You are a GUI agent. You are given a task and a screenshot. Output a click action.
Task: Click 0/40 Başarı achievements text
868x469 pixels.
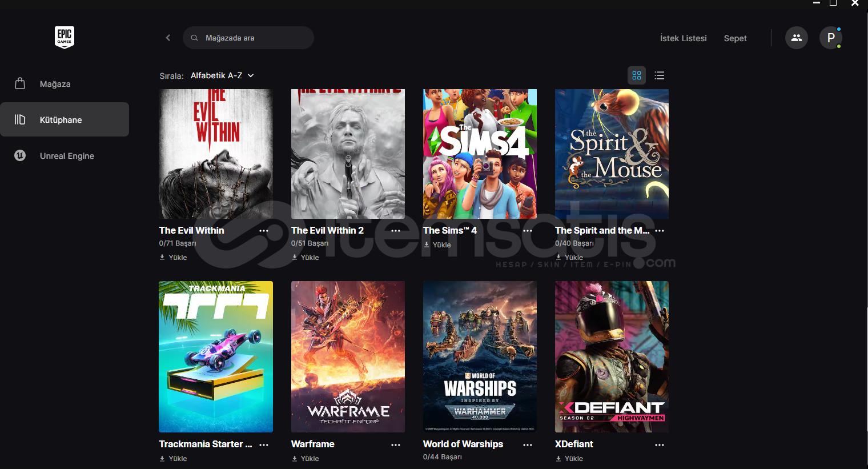[x=574, y=243]
